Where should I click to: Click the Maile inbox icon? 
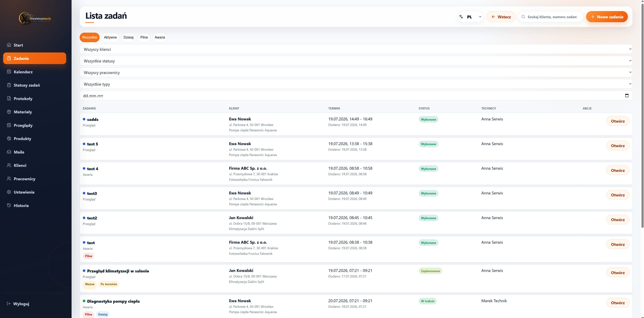9,152
